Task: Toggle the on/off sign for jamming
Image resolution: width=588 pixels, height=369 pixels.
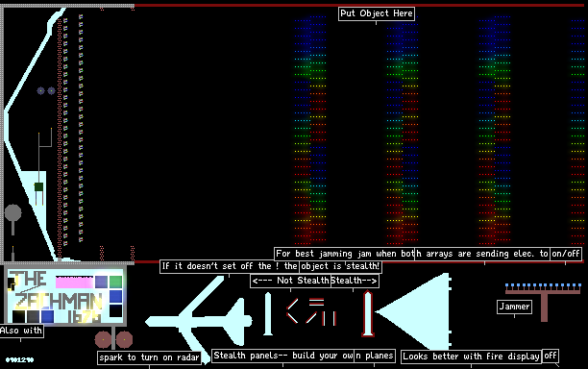Action: click(x=566, y=254)
